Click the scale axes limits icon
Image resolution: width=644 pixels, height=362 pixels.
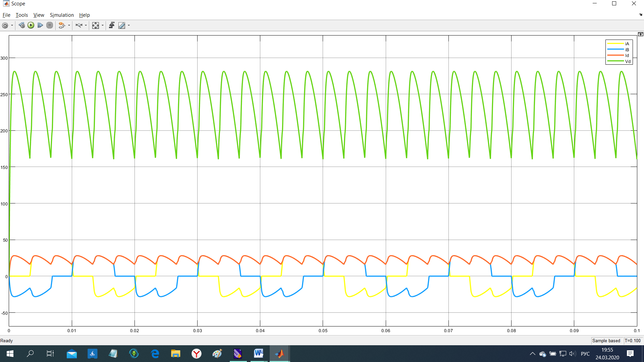pyautogui.click(x=96, y=25)
